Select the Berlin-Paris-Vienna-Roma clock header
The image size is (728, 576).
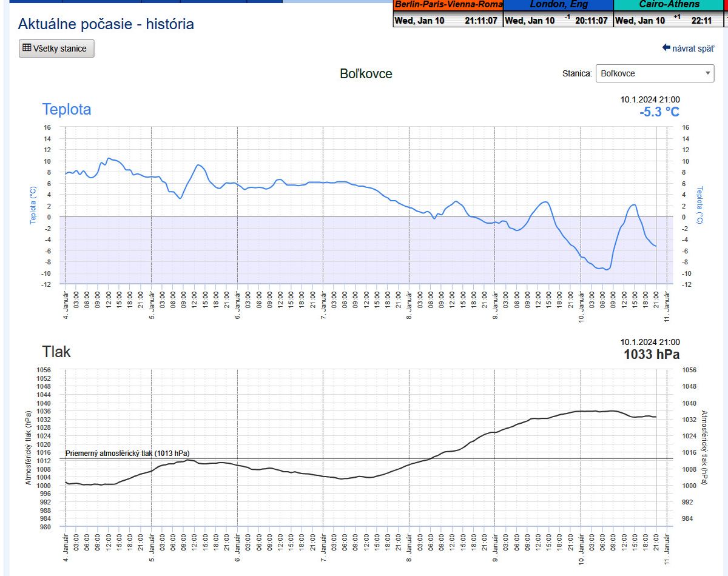pos(448,4)
